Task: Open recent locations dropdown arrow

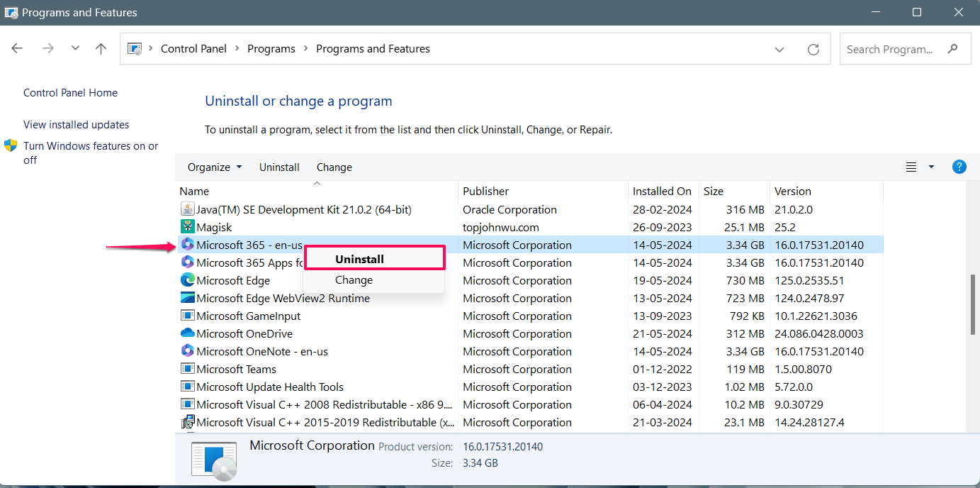Action: tap(75, 49)
